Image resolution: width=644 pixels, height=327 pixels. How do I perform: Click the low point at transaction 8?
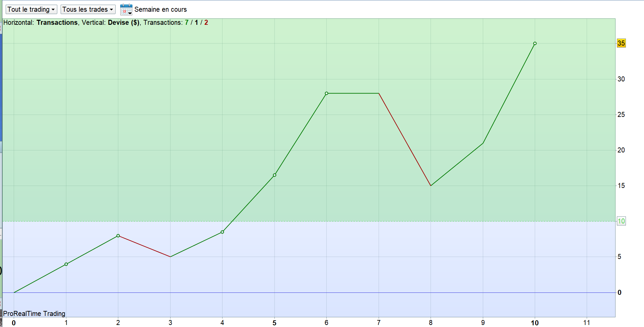431,186
